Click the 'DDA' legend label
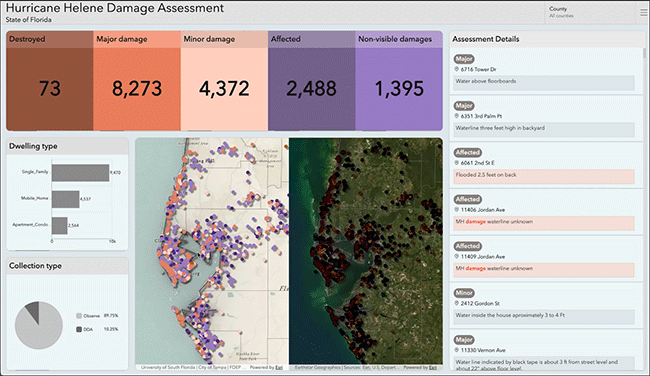 tap(88, 329)
